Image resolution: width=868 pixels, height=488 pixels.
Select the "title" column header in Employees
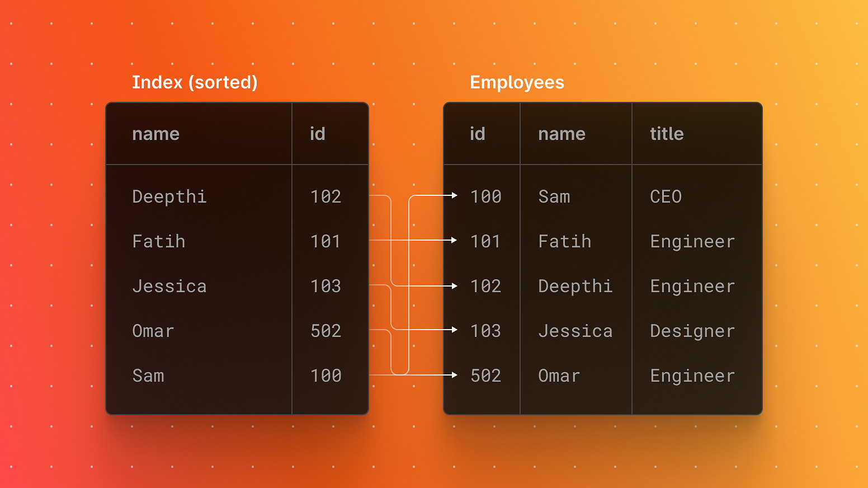tap(667, 134)
